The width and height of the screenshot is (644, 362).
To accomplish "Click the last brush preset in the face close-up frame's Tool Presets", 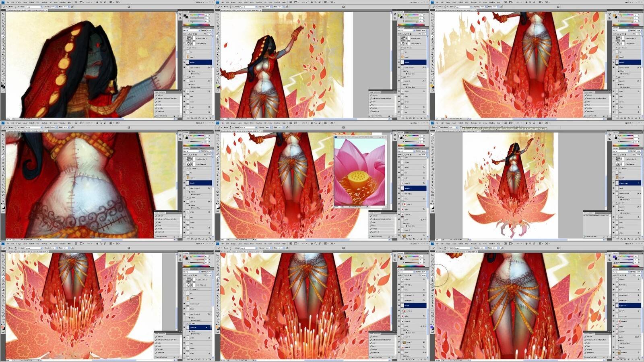I will coord(167,111).
